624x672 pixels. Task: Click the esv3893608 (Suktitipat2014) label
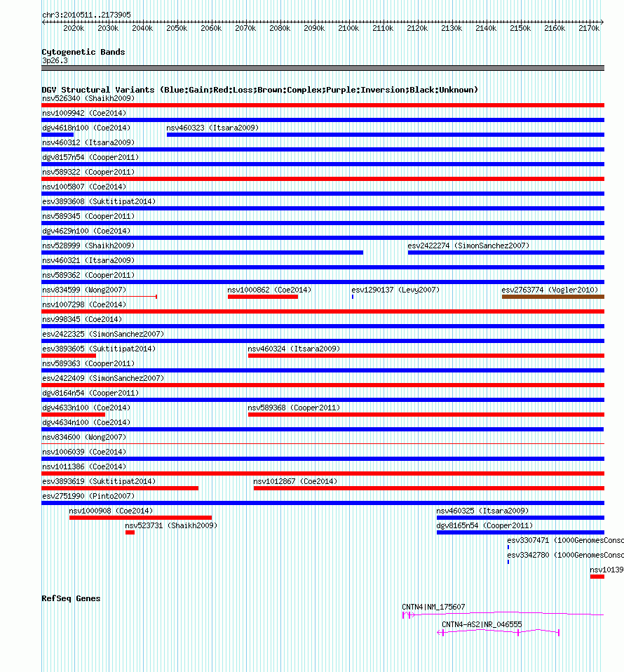99,201
